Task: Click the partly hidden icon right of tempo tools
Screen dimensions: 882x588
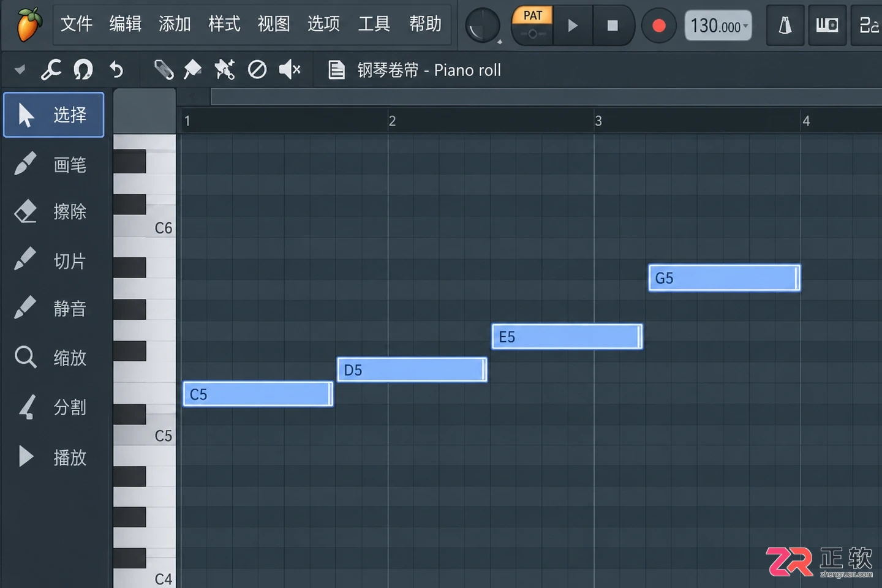Action: point(867,25)
